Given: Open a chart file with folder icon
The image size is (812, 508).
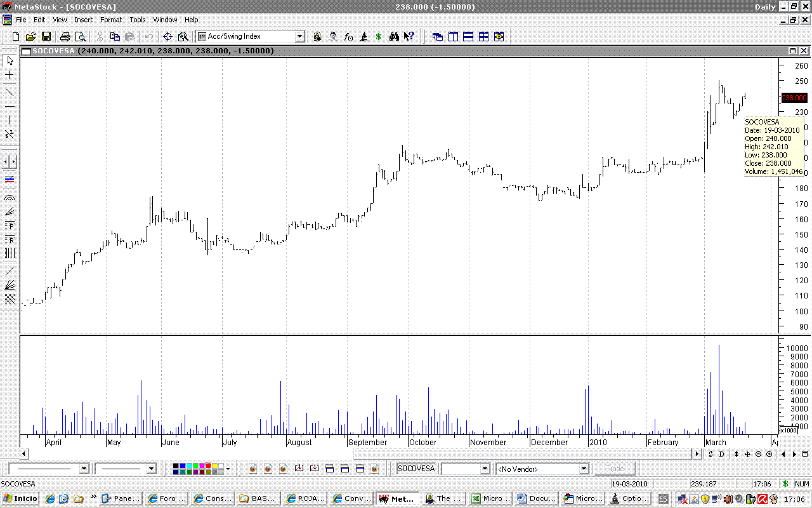Looking at the screenshot, I should (x=31, y=37).
